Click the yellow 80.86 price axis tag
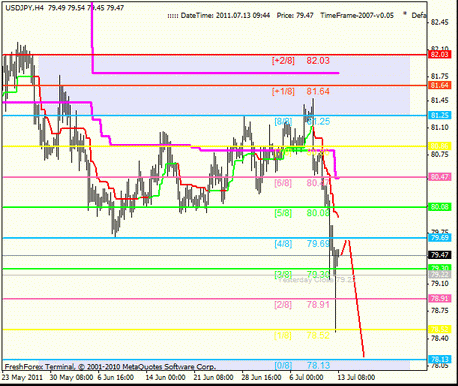 (439, 146)
